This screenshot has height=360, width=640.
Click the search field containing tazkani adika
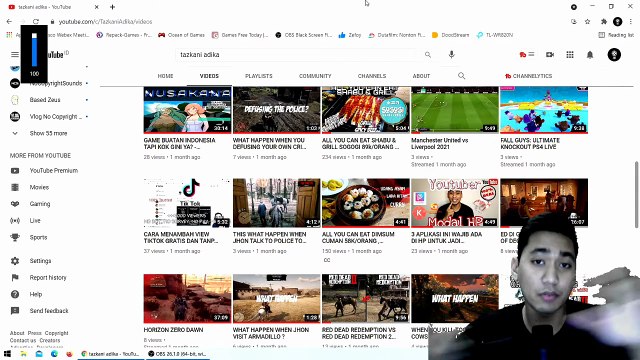click(x=297, y=54)
